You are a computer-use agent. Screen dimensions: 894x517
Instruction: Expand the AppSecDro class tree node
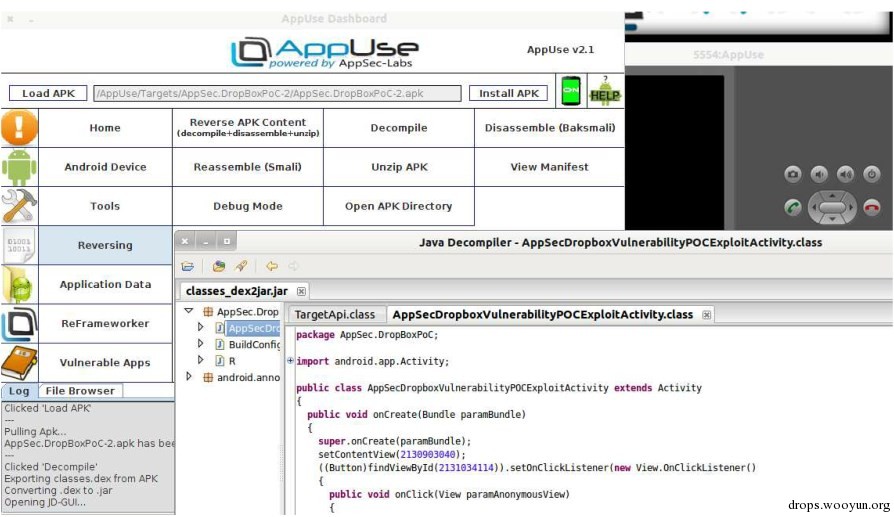[200, 327]
